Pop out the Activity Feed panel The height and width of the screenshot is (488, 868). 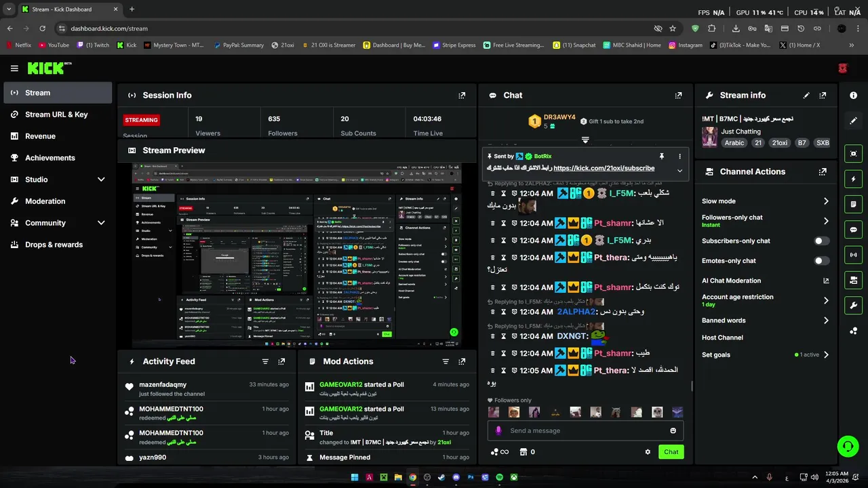tap(281, 362)
